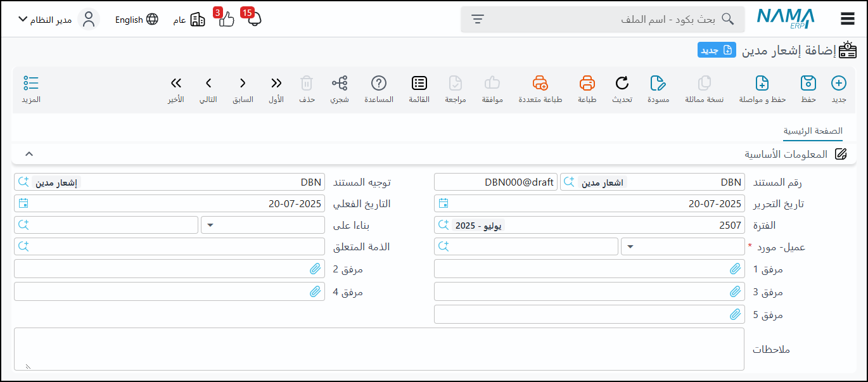The width and height of the screenshot is (868, 382).
Task: Open the hamburger main menu
Action: [x=848, y=19]
